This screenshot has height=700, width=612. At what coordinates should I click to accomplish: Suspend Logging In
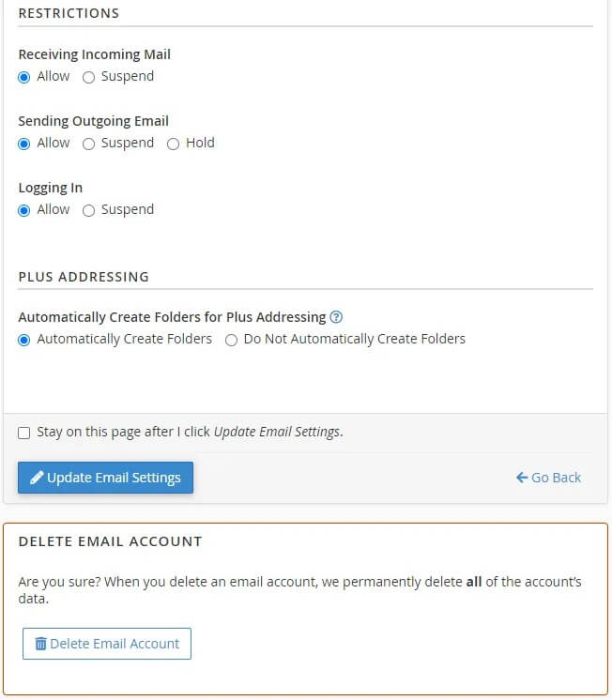pos(89,210)
